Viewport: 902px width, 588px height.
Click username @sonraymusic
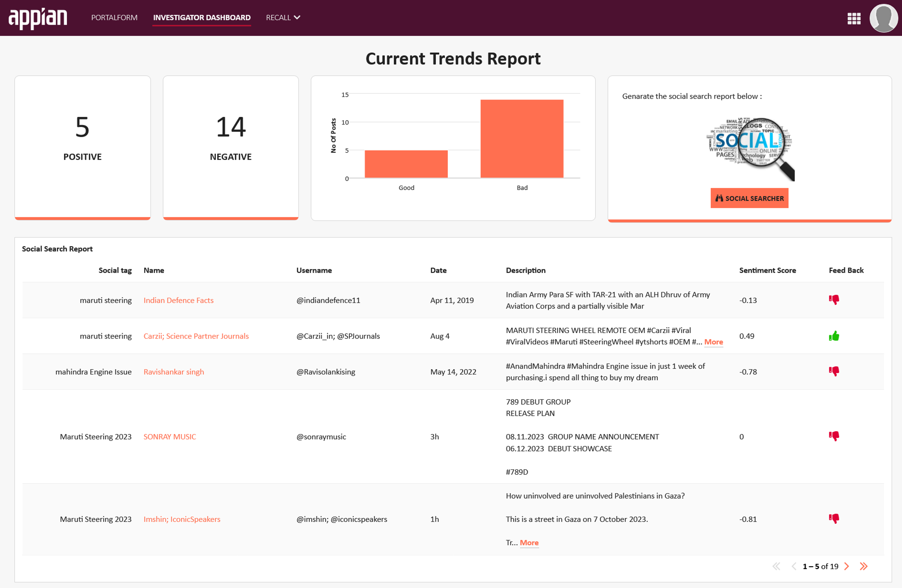point(321,437)
